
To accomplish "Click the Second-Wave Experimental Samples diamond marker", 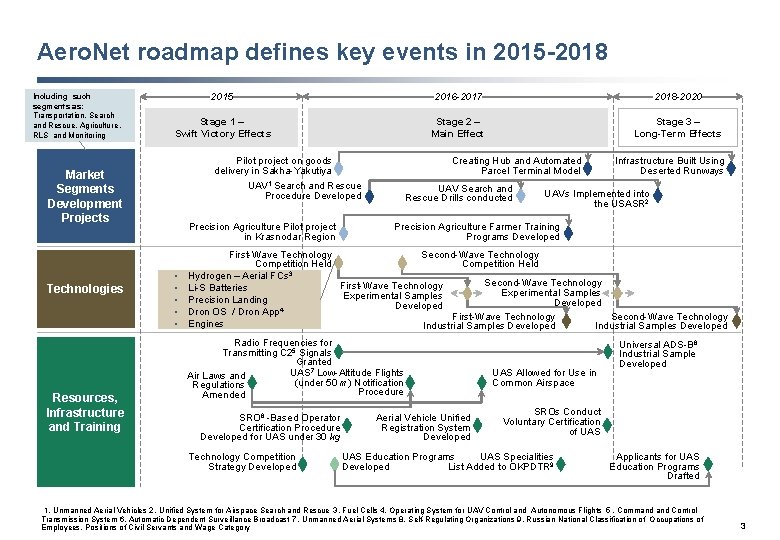I will click(x=617, y=293).
